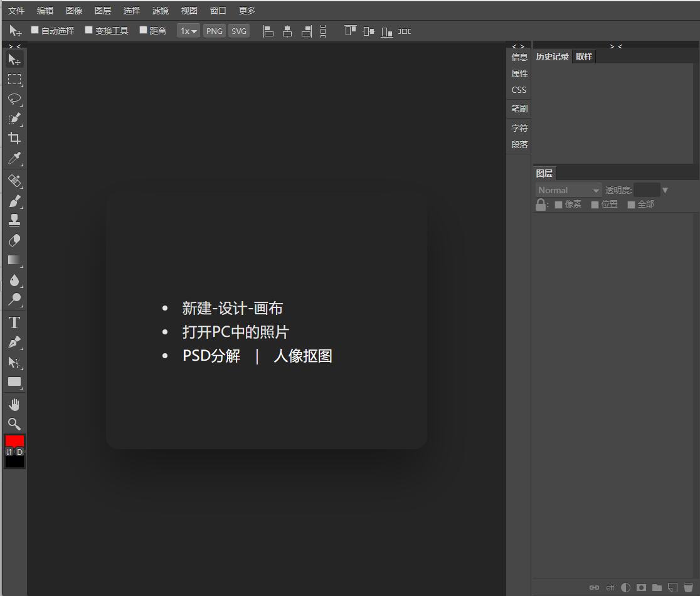Switch to the 取样 tab
The image size is (700, 596).
click(x=584, y=56)
